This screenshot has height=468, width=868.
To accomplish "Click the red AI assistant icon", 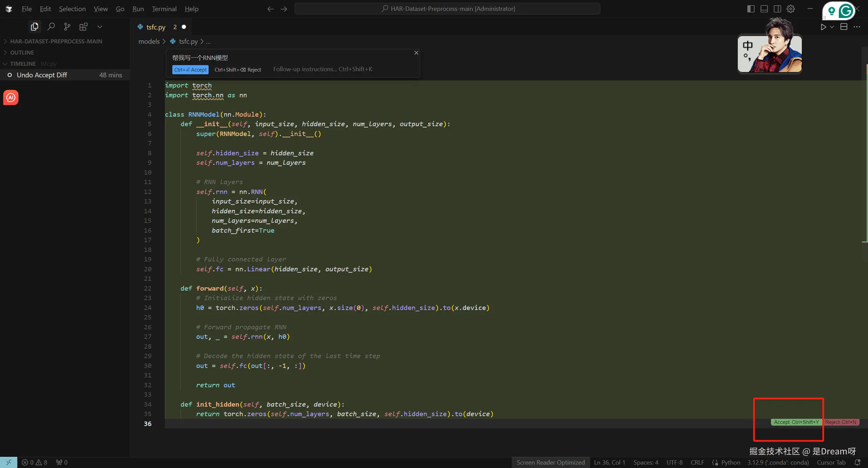I will tap(11, 98).
